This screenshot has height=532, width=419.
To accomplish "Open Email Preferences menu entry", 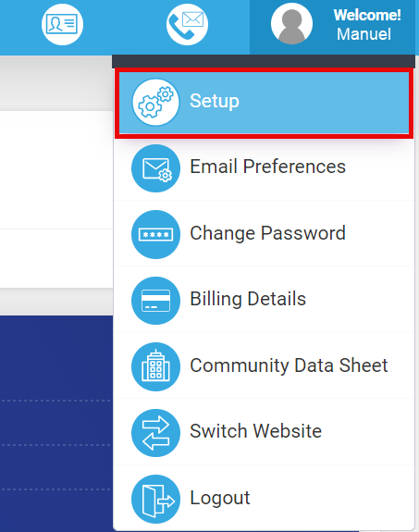I will [264, 168].
